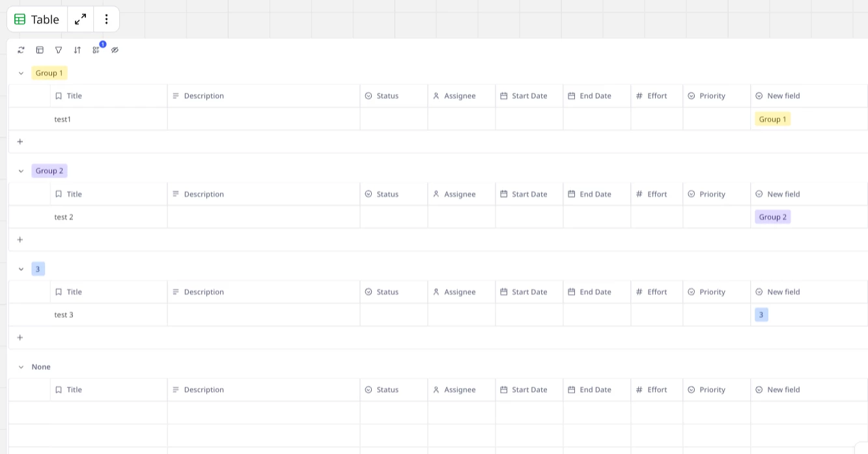Click Status column header in Group 2
Image resolution: width=868 pixels, height=454 pixels.
coord(394,194)
